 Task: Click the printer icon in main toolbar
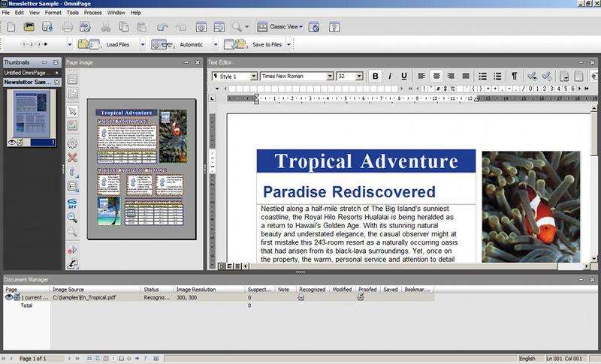[68, 28]
